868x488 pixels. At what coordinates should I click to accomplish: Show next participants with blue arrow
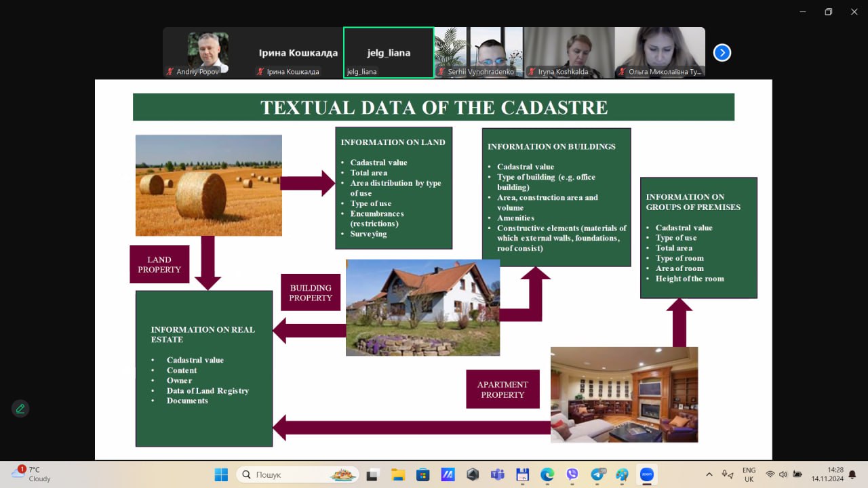[x=722, y=53]
